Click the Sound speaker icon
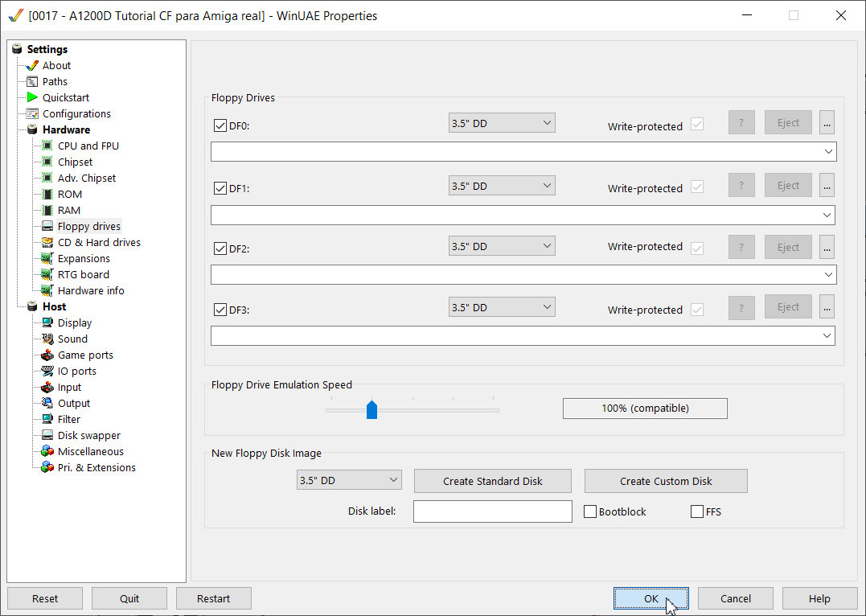This screenshot has width=866, height=616. [x=47, y=339]
